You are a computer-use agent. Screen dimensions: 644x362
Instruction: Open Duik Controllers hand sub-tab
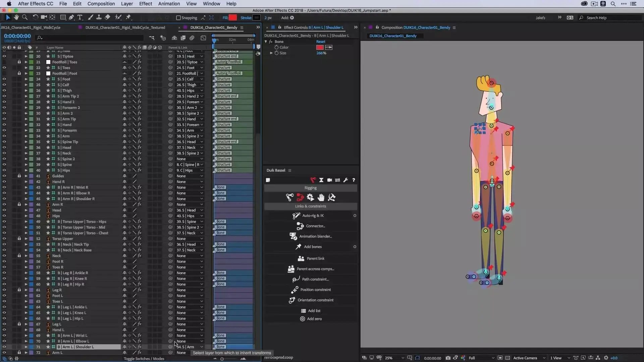(x=321, y=197)
